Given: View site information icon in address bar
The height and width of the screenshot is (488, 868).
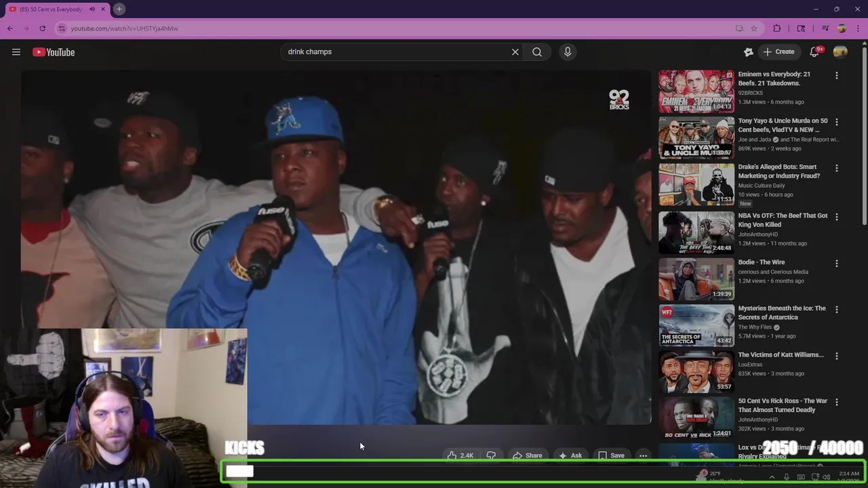Looking at the screenshot, I should 62,28.
